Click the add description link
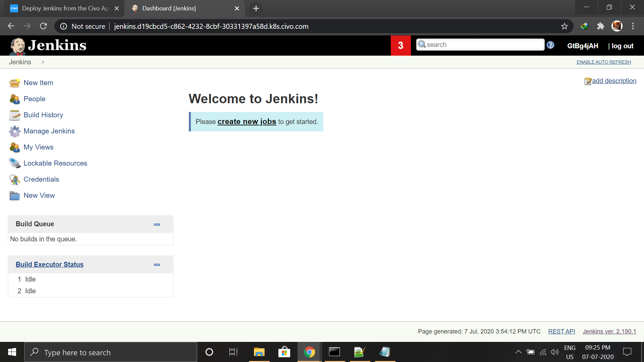The width and height of the screenshot is (644, 362). [x=614, y=81]
